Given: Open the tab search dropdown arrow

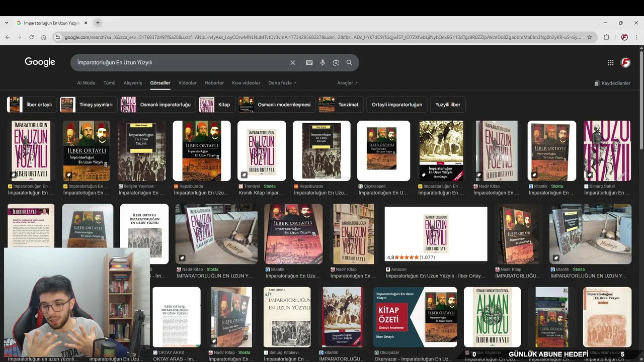Looking at the screenshot, I should (x=6, y=23).
